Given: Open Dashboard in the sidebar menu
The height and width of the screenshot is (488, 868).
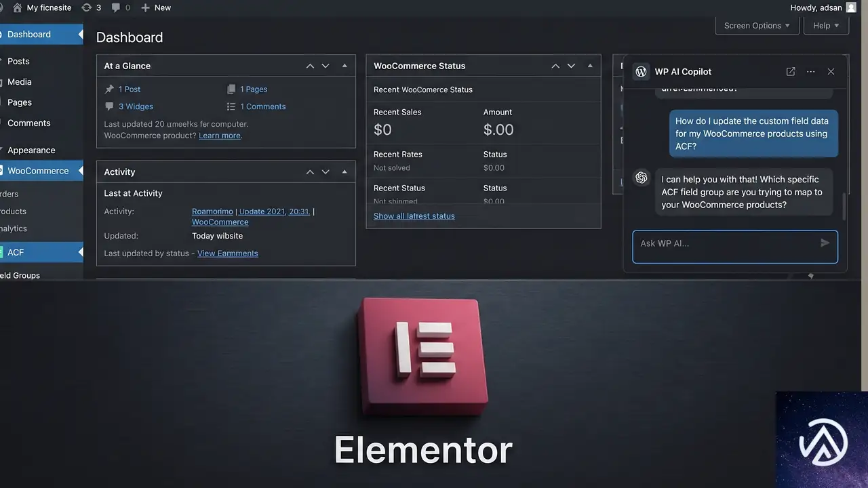Looking at the screenshot, I should click(x=41, y=35).
